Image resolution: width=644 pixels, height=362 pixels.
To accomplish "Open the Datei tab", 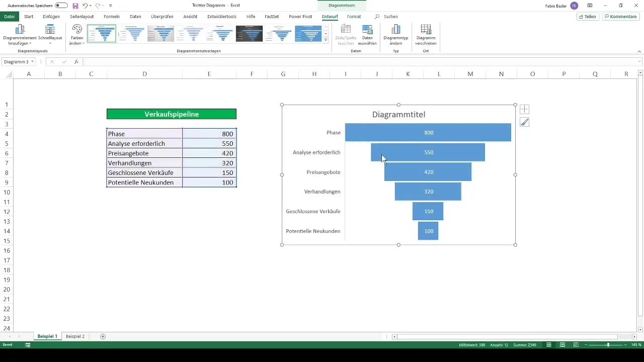I will [x=9, y=17].
